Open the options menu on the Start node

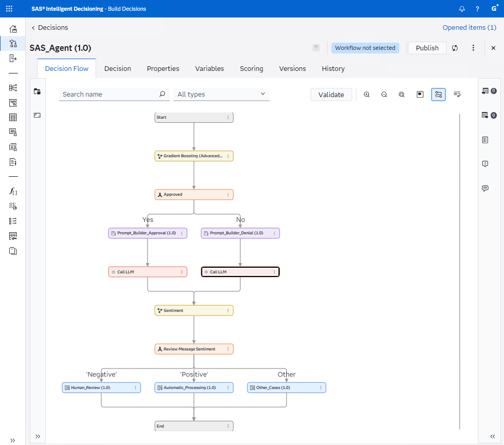coord(229,117)
